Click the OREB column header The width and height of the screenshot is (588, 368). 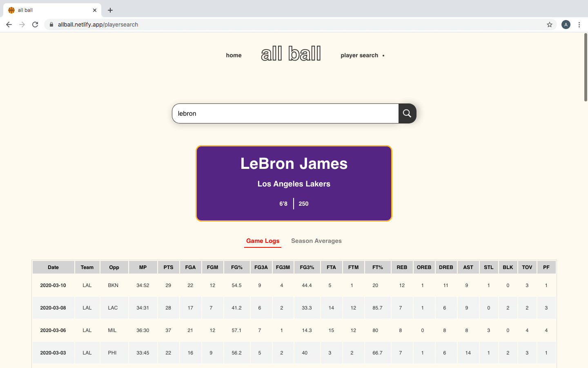tap(424, 267)
